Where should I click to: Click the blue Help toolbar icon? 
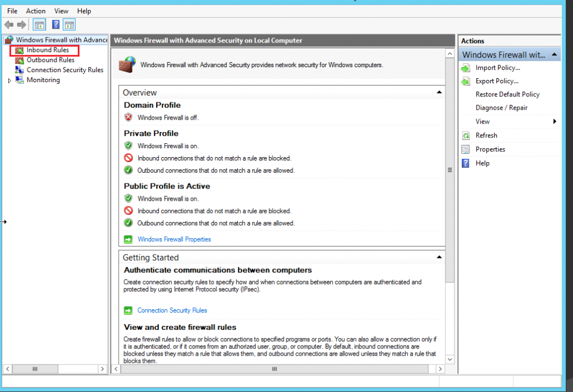[55, 25]
